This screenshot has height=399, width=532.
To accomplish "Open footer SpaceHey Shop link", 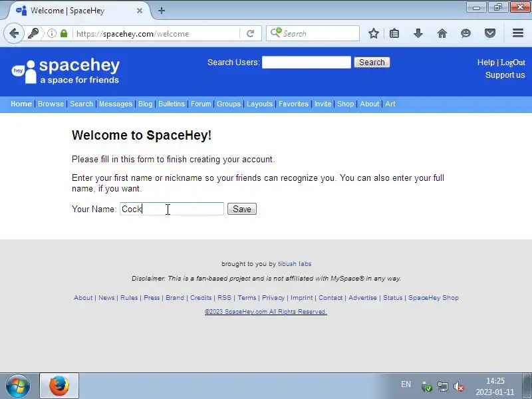I will click(434, 297).
